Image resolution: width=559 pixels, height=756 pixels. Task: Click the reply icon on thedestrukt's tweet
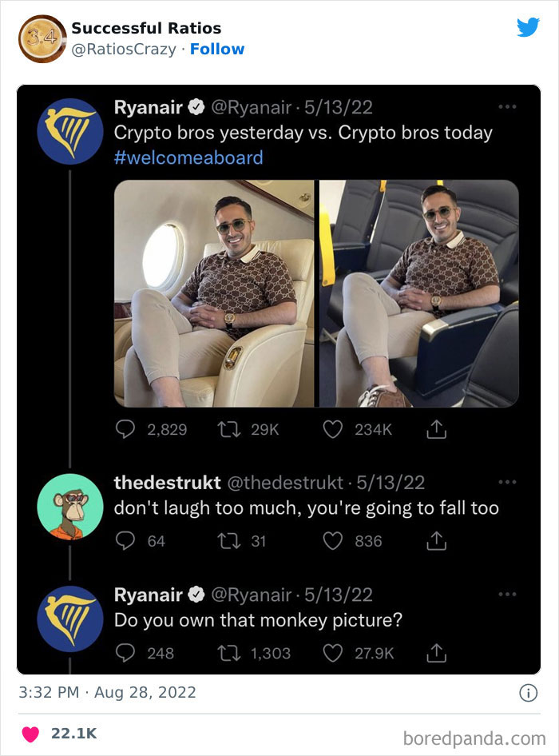pos(125,541)
